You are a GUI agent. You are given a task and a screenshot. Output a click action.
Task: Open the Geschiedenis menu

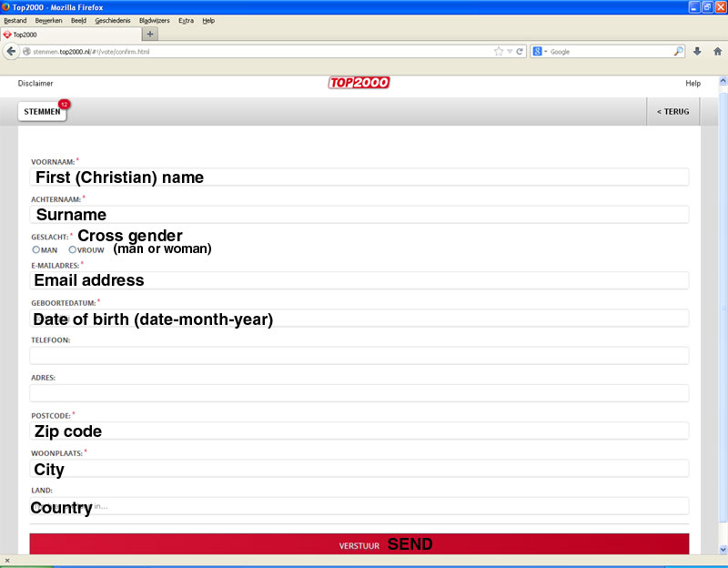pos(113,20)
